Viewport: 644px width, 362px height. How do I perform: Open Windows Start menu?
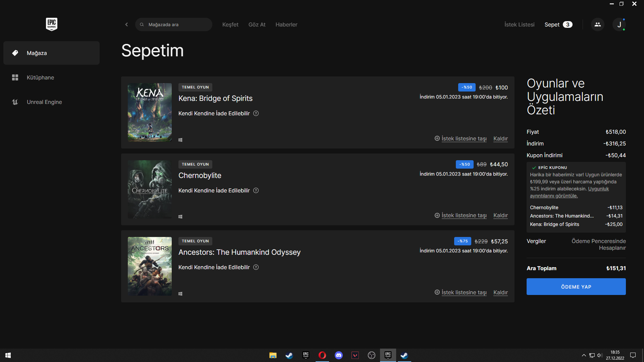tap(8, 355)
